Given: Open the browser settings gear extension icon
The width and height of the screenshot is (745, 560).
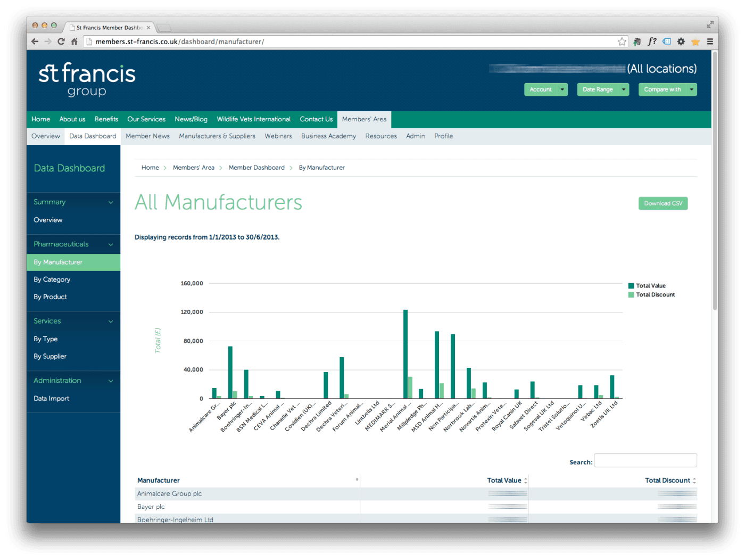Looking at the screenshot, I should (x=681, y=42).
